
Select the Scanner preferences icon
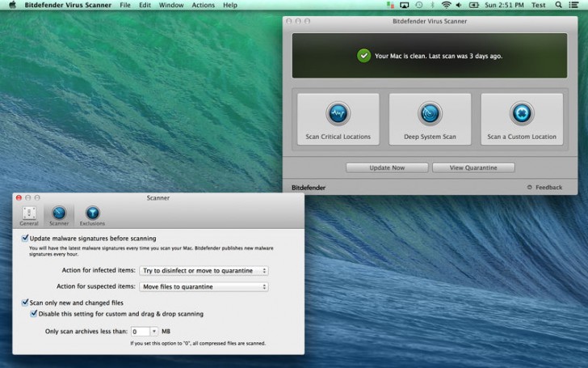click(x=59, y=214)
